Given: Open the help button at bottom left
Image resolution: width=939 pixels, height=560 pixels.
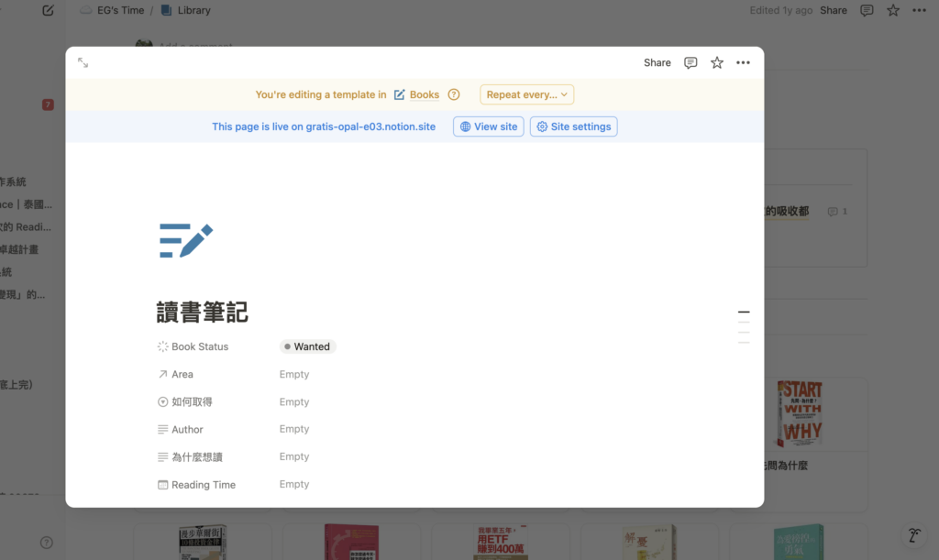Looking at the screenshot, I should [47, 543].
